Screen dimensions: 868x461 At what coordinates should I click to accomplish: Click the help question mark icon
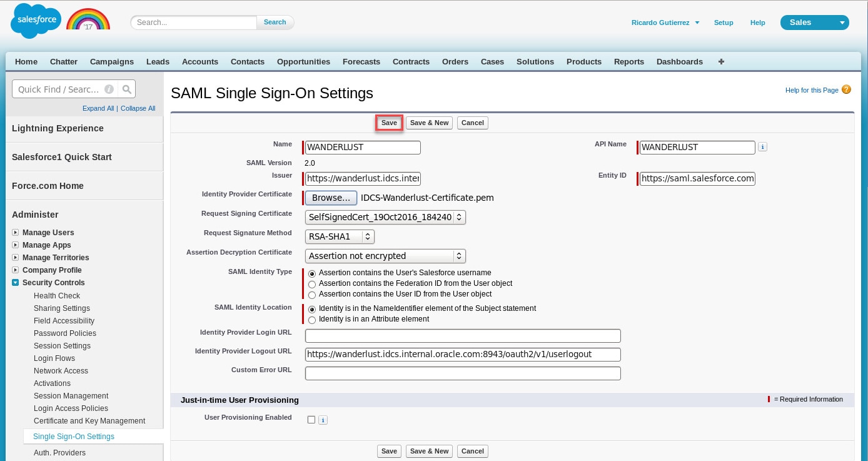tap(846, 89)
